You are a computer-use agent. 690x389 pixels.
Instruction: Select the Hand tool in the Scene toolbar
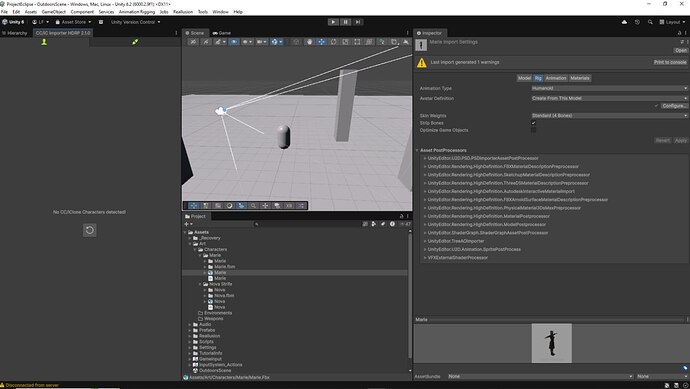(309, 42)
